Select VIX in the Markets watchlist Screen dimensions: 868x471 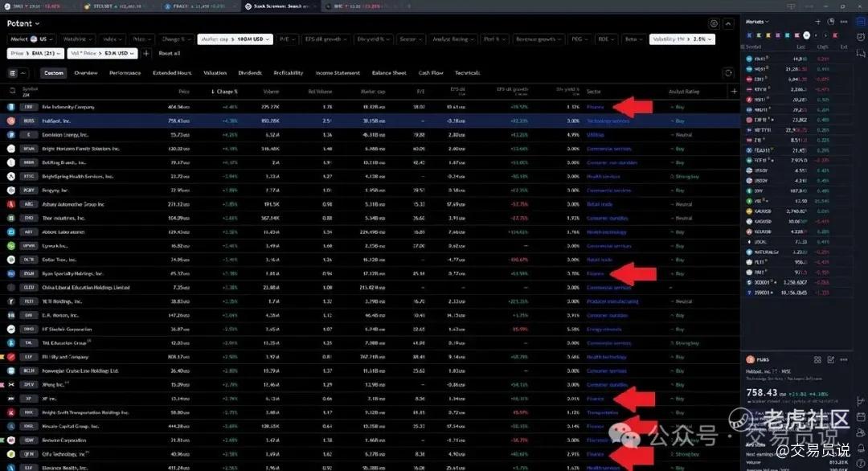[x=796, y=201]
